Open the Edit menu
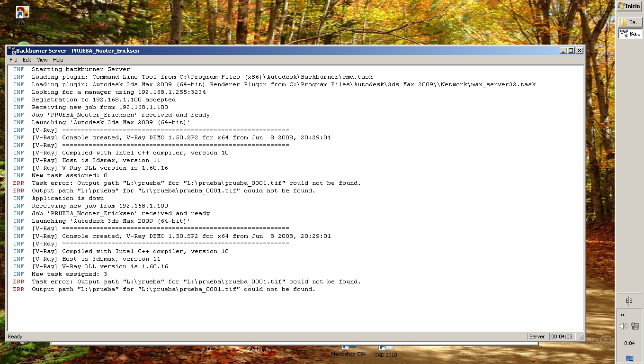 pyautogui.click(x=27, y=60)
